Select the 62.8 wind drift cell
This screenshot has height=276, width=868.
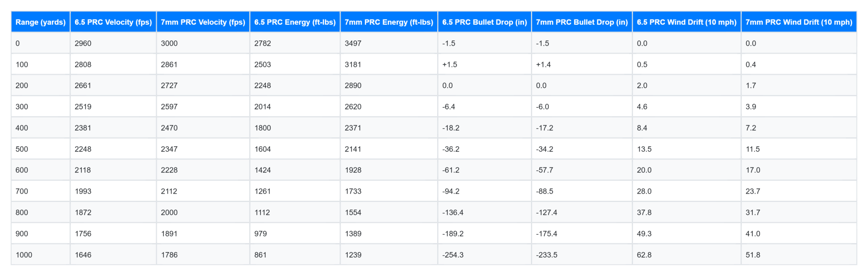[x=687, y=255]
